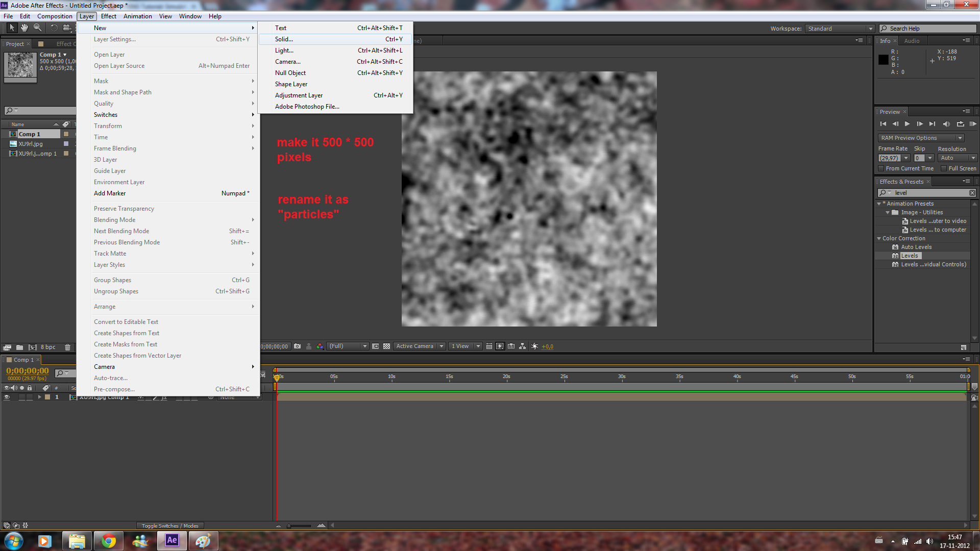Open Frame Rate dropdown in Preview
This screenshot has width=980, height=551.
click(906, 158)
